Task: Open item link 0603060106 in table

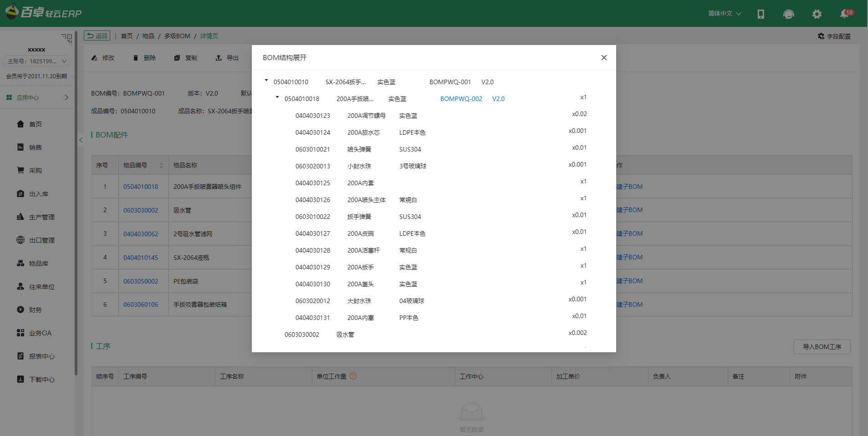Action: [x=141, y=304]
